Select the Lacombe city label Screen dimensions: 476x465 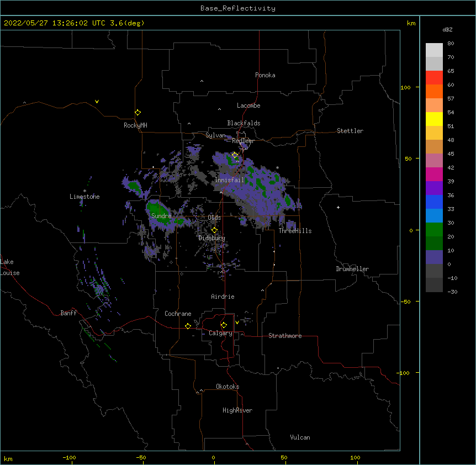pyautogui.click(x=248, y=105)
